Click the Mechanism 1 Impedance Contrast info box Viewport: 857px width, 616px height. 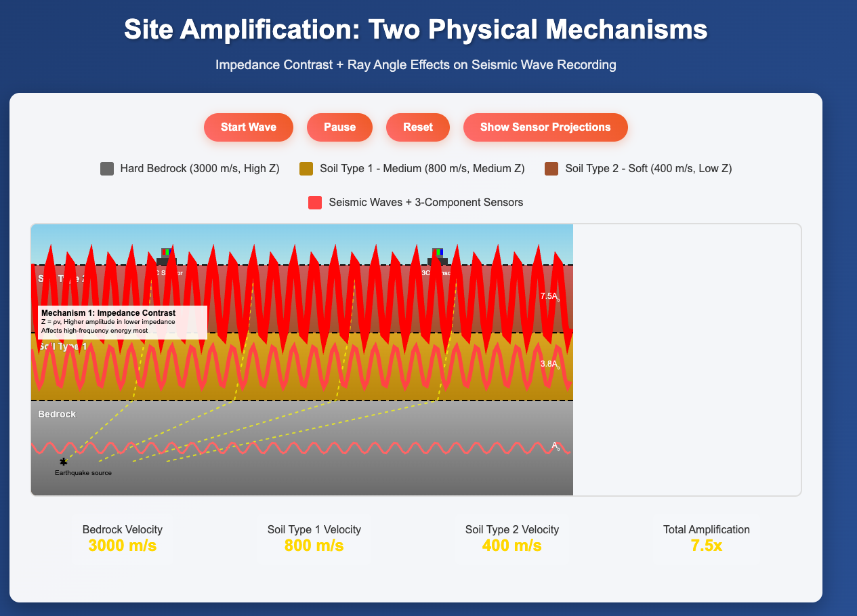pos(123,322)
